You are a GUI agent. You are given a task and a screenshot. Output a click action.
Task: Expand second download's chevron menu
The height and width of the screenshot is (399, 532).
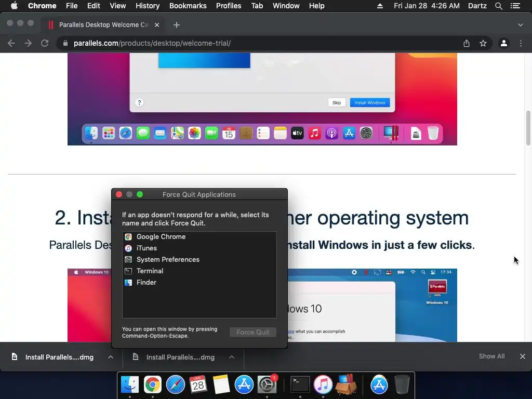[232, 357]
